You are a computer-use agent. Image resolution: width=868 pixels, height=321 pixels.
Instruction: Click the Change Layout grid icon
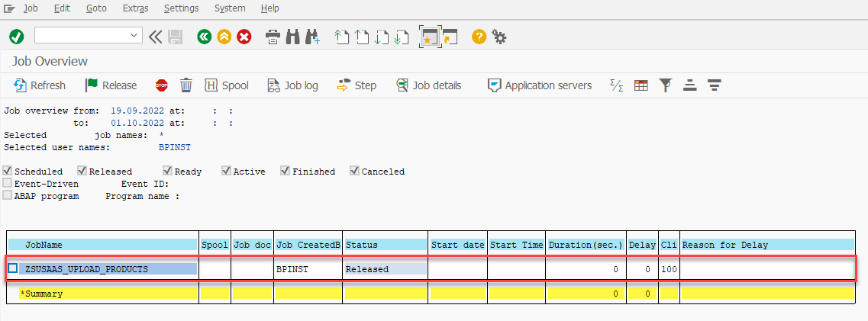[641, 85]
